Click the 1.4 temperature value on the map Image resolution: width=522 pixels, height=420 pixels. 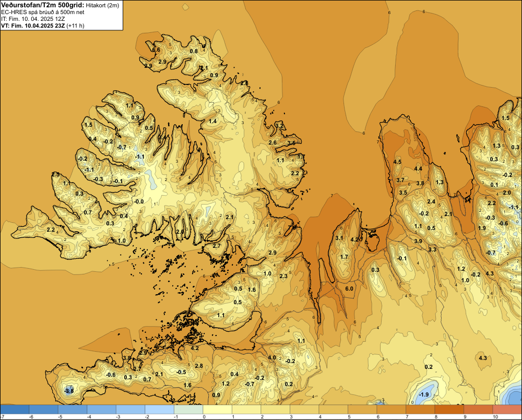(x=213, y=121)
